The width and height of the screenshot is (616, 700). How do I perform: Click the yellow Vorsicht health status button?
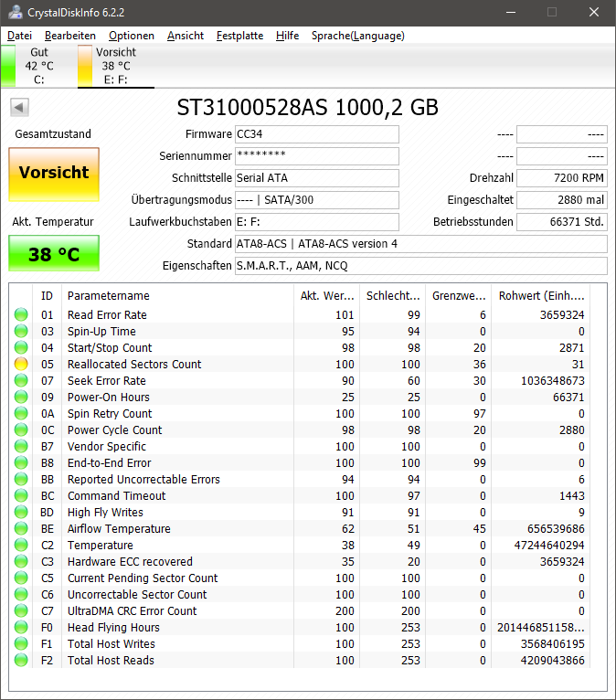[x=54, y=175]
